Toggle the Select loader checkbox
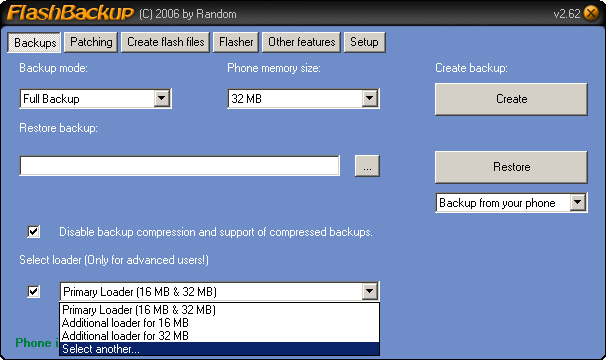Screen dimensions: 606x360 [34, 291]
